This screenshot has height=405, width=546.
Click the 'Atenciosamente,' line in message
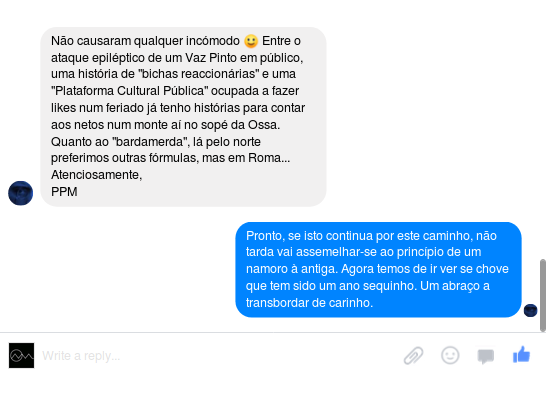pyautogui.click(x=96, y=175)
